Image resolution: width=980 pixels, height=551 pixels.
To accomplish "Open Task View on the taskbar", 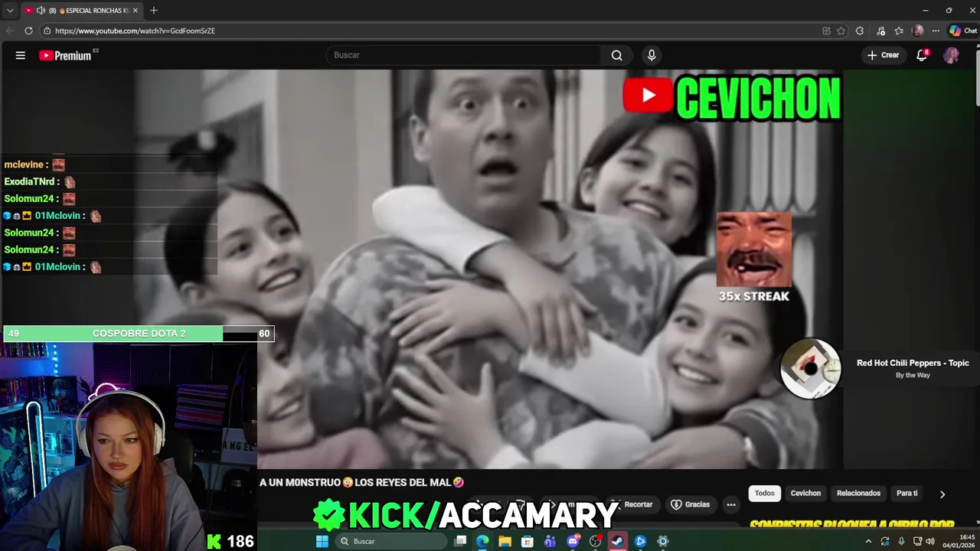I will pyautogui.click(x=460, y=541).
